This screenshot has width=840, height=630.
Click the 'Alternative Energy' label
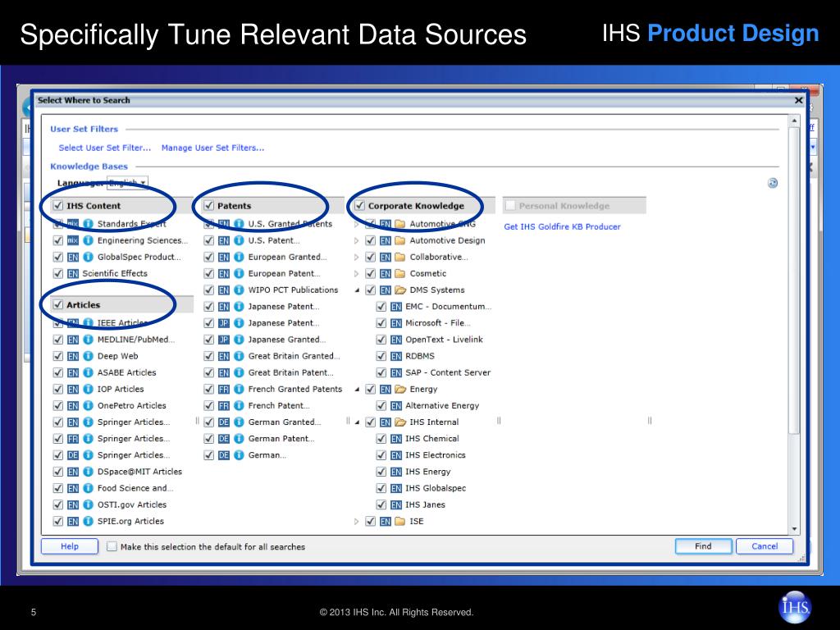click(442, 405)
